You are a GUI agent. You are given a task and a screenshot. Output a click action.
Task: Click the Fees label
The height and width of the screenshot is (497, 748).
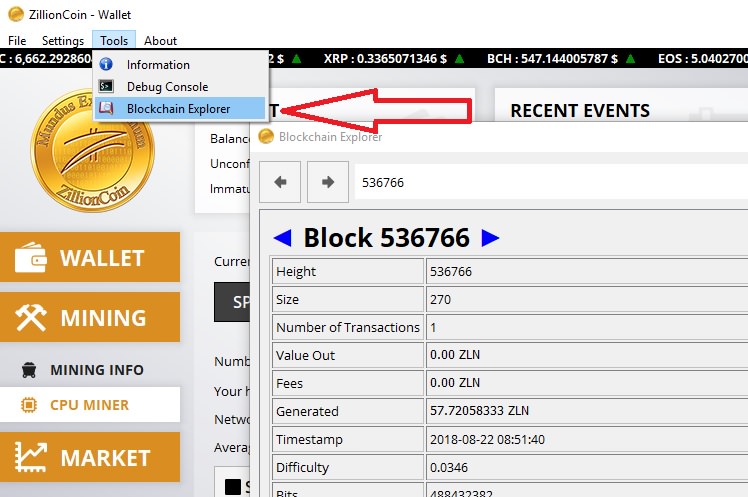[x=289, y=383]
